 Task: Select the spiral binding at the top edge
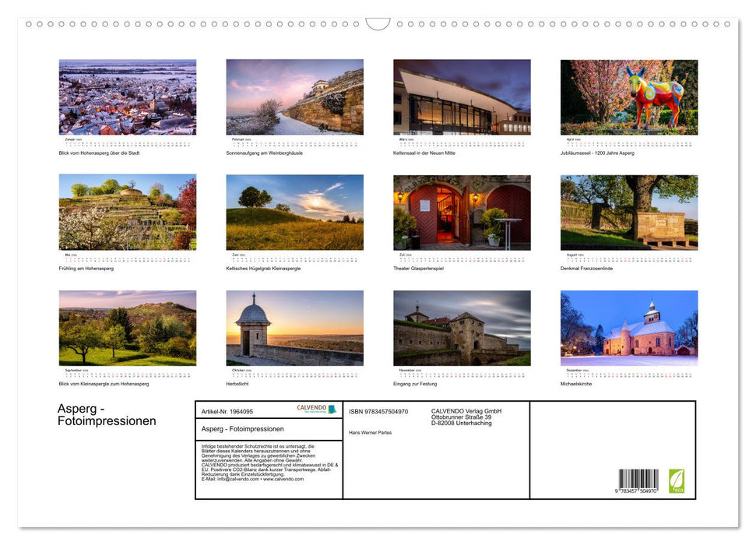156,23
